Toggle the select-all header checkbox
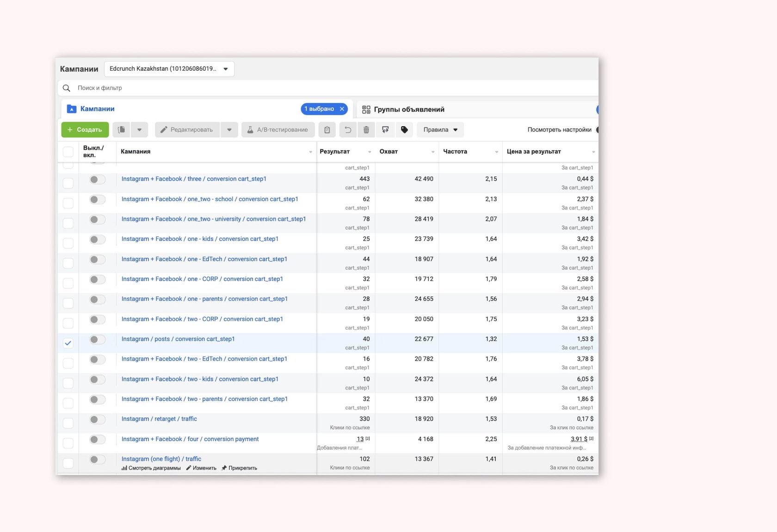 tap(68, 152)
